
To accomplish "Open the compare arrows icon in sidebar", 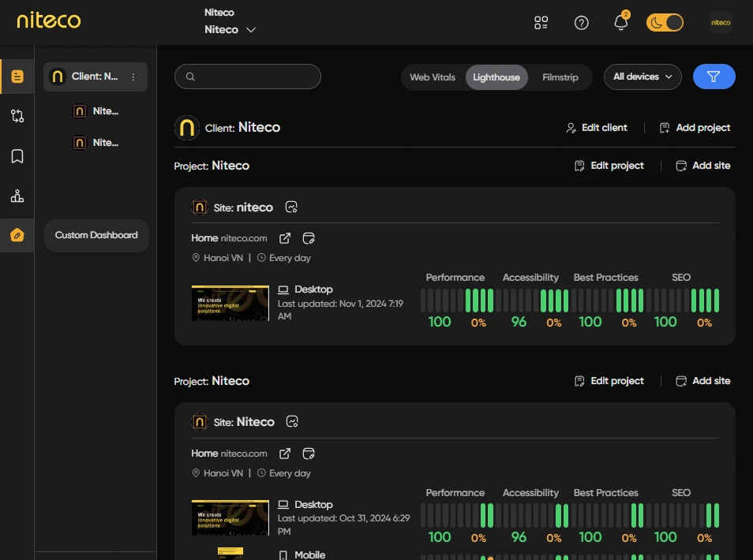I will (x=17, y=116).
